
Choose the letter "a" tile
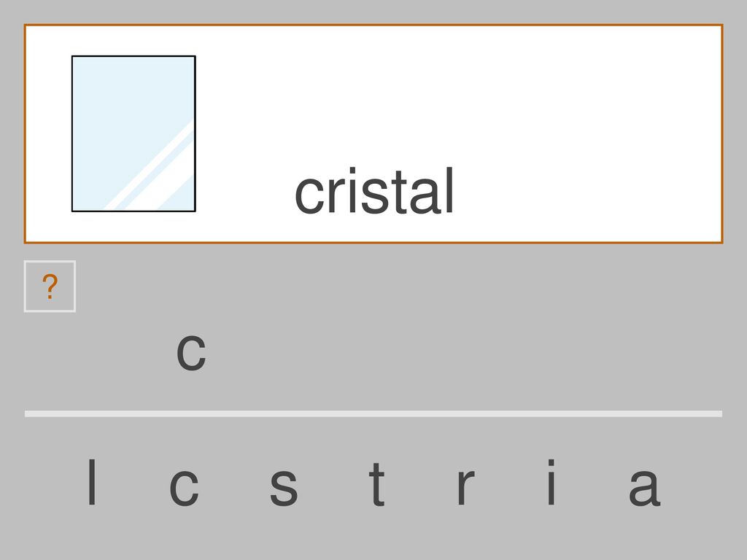[645, 488]
